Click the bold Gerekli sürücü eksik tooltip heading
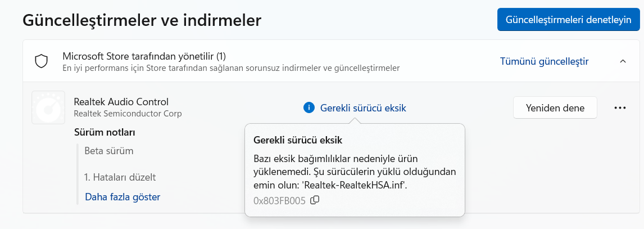The height and width of the screenshot is (229, 644). (x=298, y=140)
